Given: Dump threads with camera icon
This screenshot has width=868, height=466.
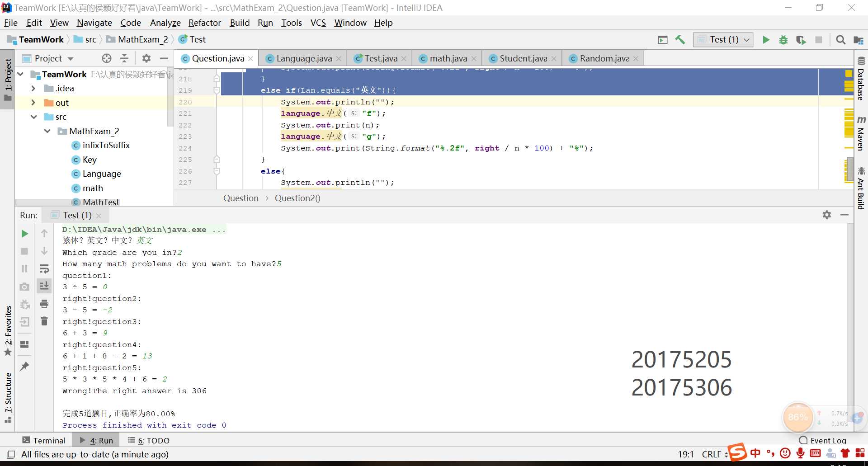Looking at the screenshot, I should pos(25,287).
